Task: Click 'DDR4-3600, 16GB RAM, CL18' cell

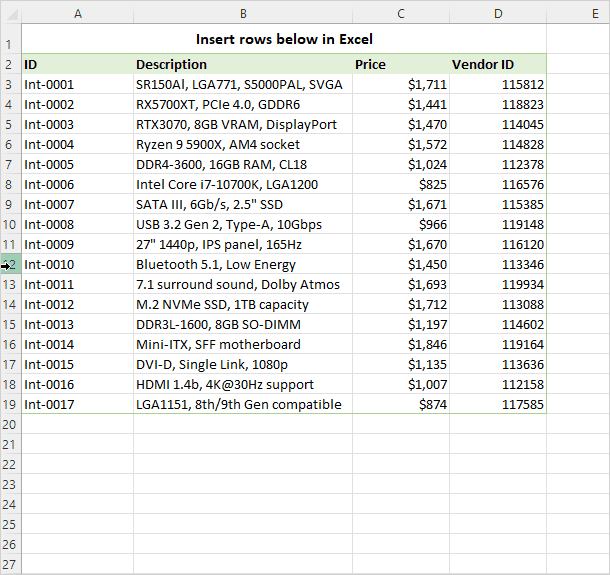Action: click(x=243, y=164)
